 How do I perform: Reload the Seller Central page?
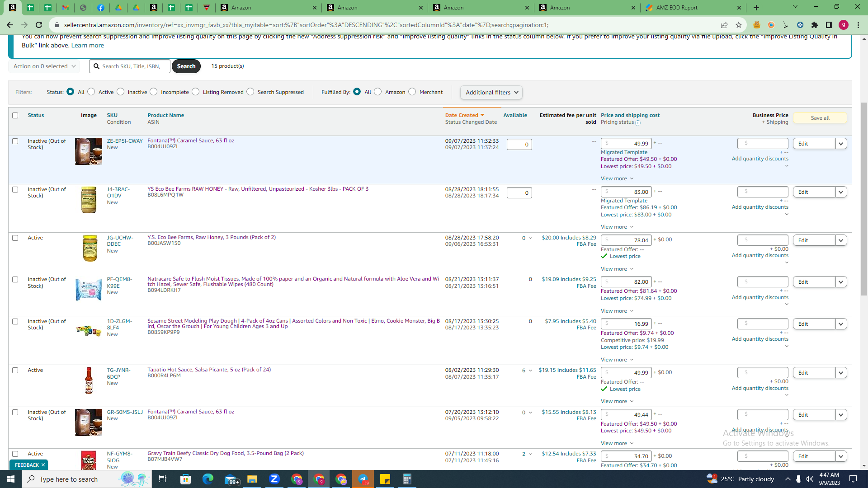click(x=39, y=25)
